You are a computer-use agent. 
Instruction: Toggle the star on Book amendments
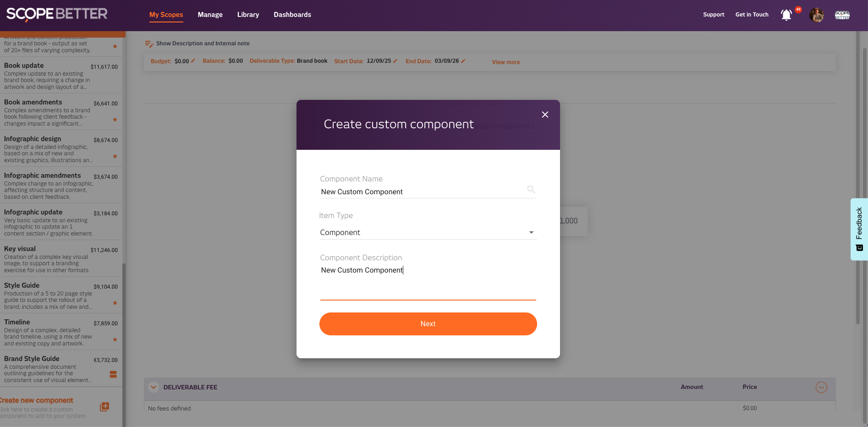click(x=115, y=120)
